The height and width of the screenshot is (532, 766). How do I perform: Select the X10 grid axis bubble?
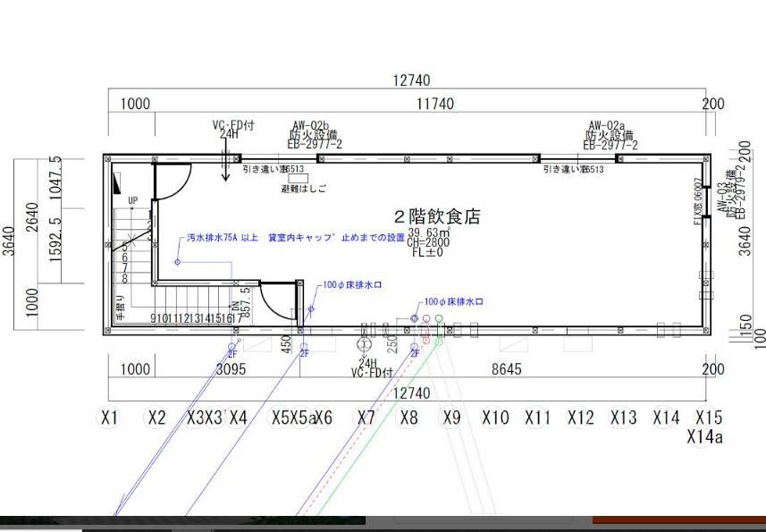(x=495, y=418)
